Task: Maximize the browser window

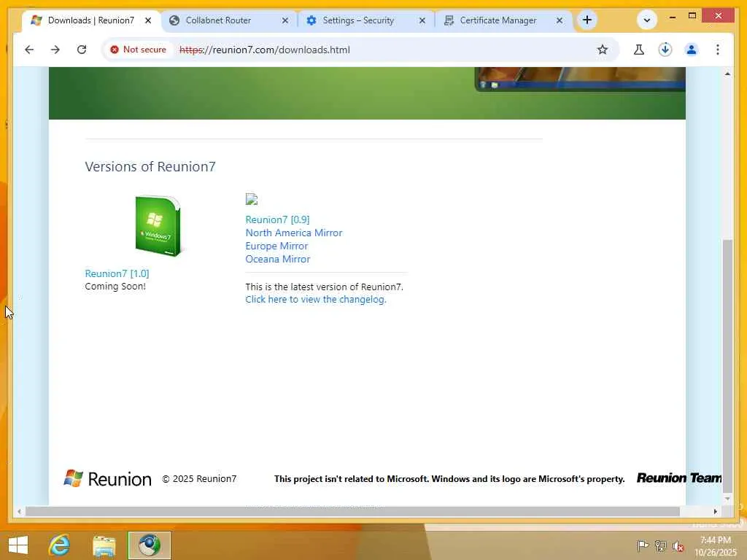Action: click(x=692, y=16)
